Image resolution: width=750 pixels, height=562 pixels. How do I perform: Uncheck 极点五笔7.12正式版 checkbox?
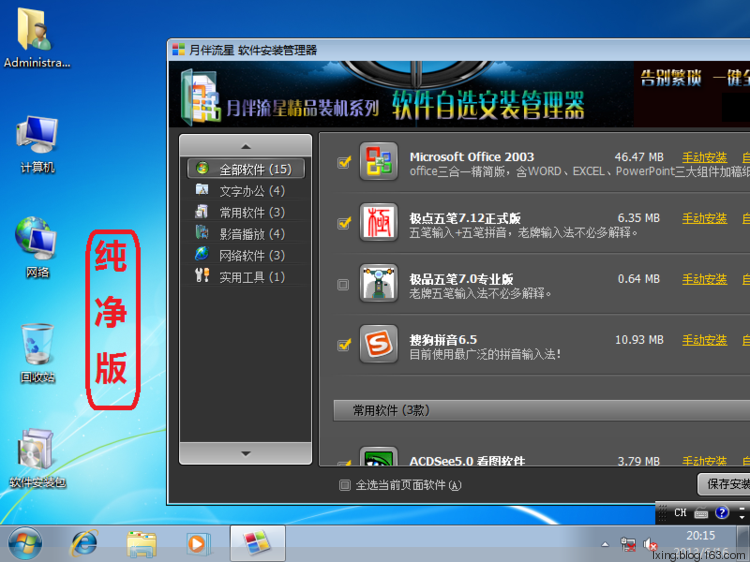(344, 223)
